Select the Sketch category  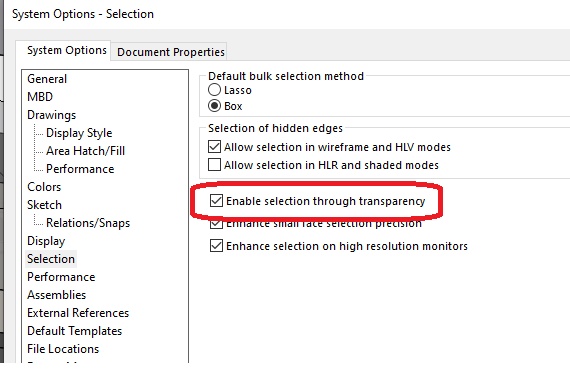(44, 205)
